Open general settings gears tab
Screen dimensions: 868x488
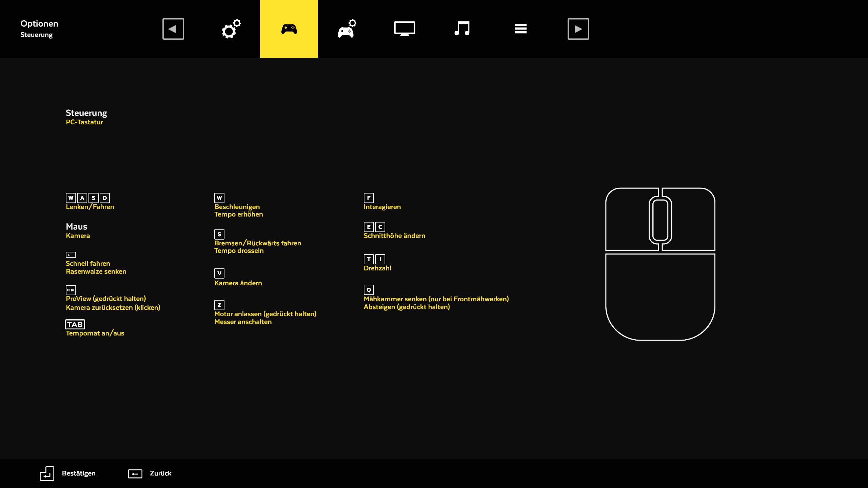click(x=231, y=29)
